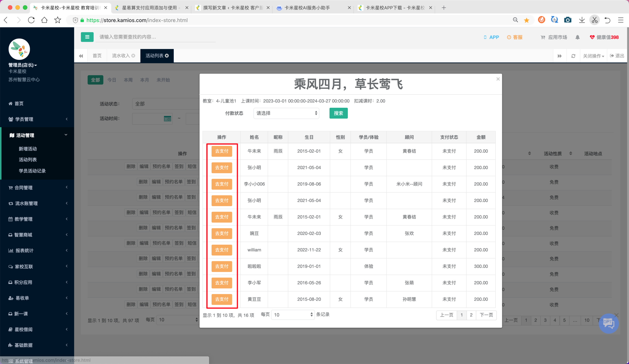Expand the 合同管理 sidebar menu
This screenshot has width=629, height=364.
click(x=37, y=188)
